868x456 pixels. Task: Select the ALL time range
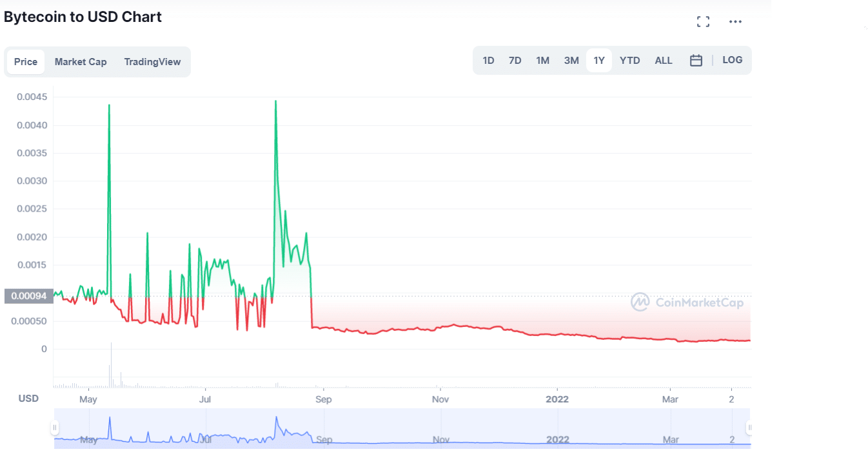(x=664, y=61)
